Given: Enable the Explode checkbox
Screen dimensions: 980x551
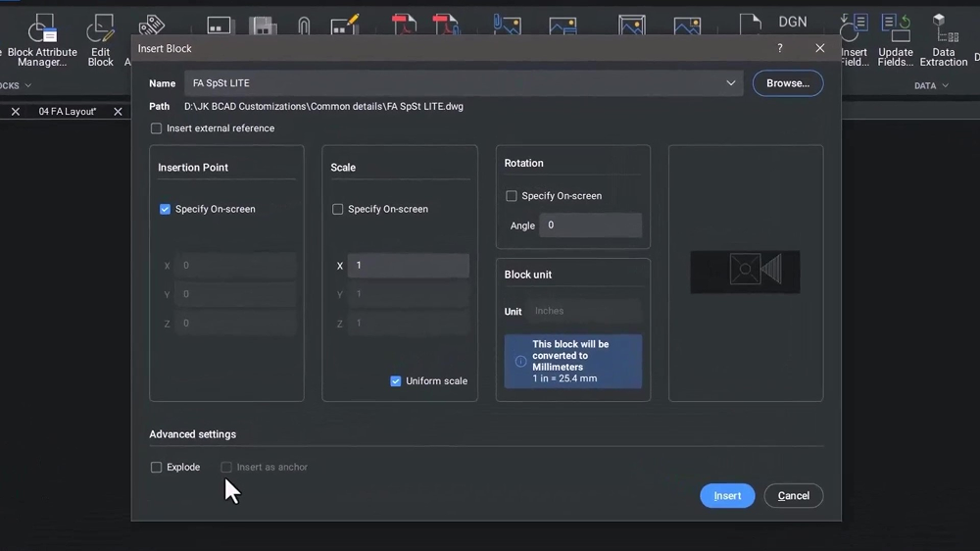Looking at the screenshot, I should click(x=156, y=468).
